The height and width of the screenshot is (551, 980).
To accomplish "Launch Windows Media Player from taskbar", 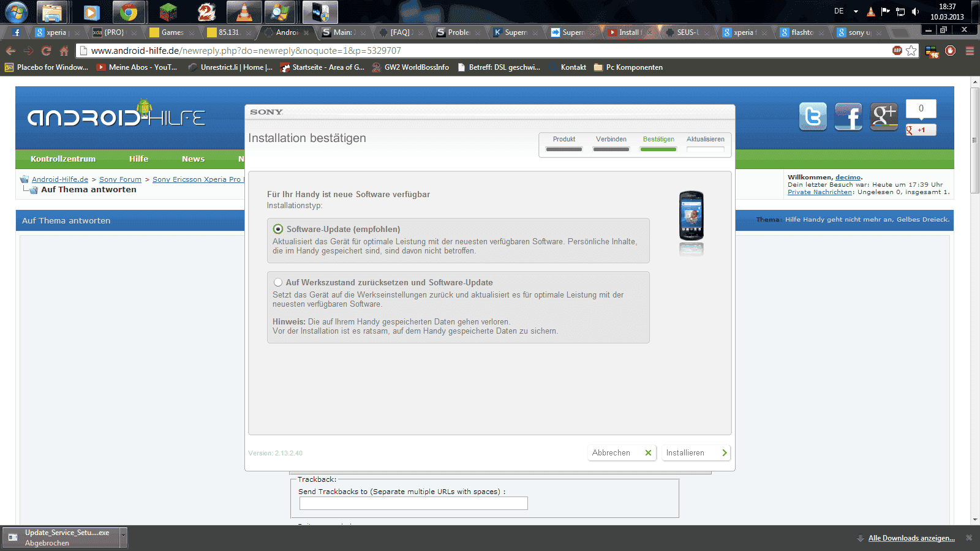I will coord(91,12).
